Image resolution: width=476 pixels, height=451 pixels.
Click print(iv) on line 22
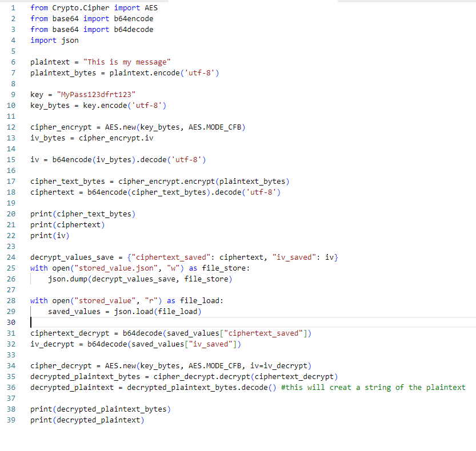50,236
